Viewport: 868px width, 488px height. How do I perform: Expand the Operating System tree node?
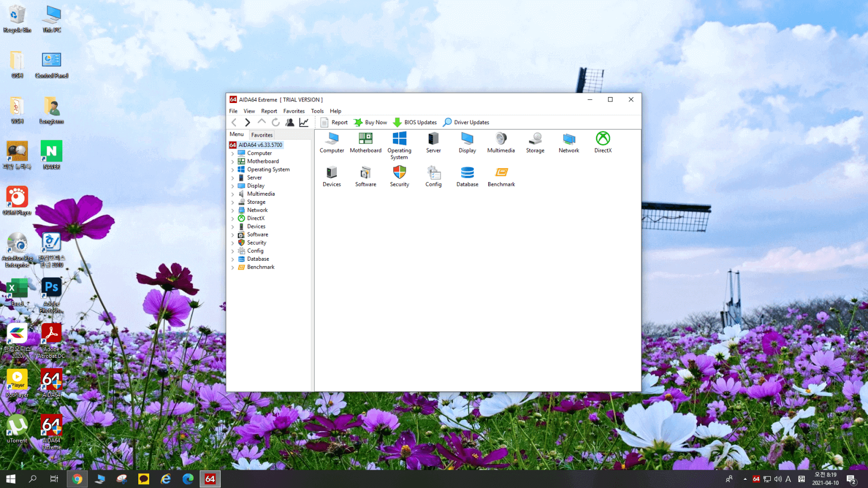pyautogui.click(x=233, y=170)
